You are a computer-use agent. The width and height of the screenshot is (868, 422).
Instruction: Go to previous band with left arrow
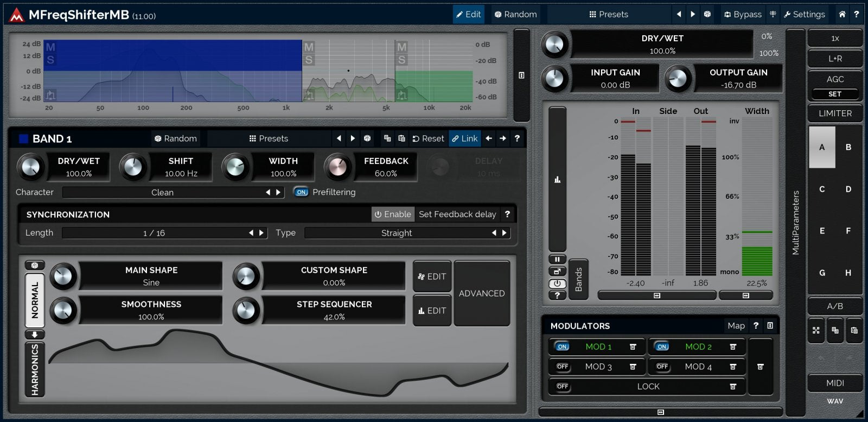489,138
